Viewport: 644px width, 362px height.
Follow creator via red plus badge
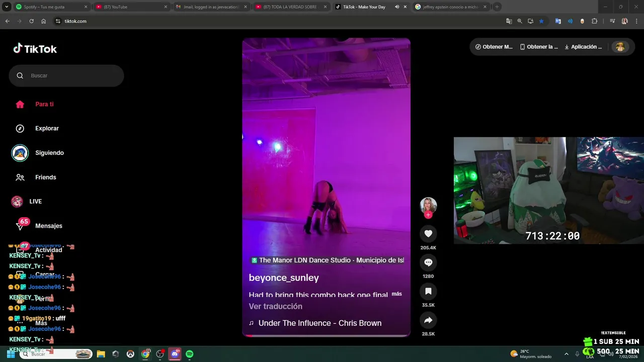(x=428, y=215)
